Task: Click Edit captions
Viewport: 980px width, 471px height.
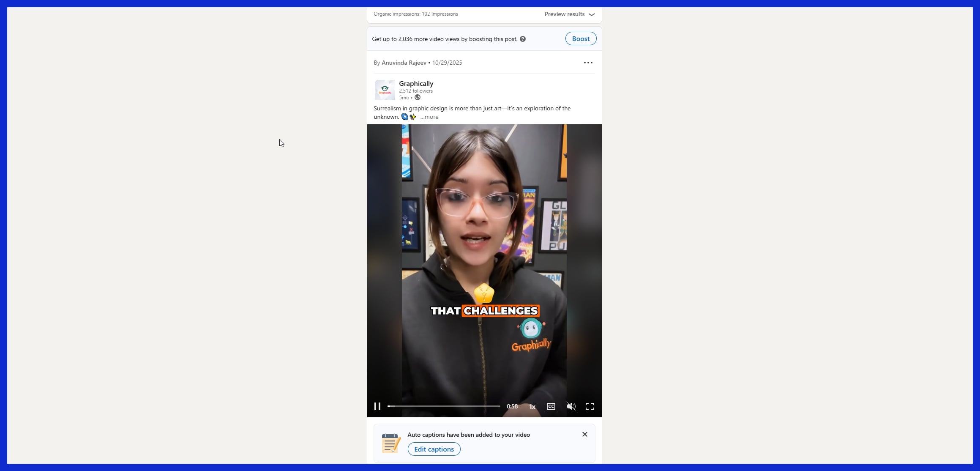Action: 434,449
